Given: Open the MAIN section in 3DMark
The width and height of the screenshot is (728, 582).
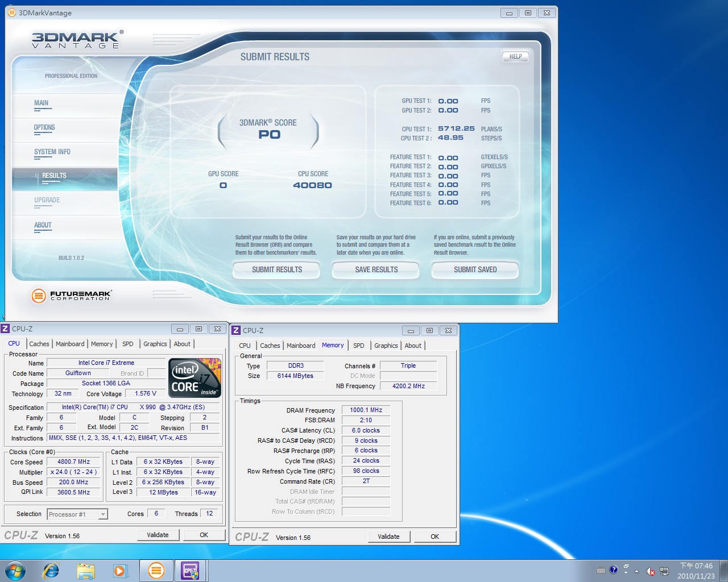Looking at the screenshot, I should click(42, 103).
